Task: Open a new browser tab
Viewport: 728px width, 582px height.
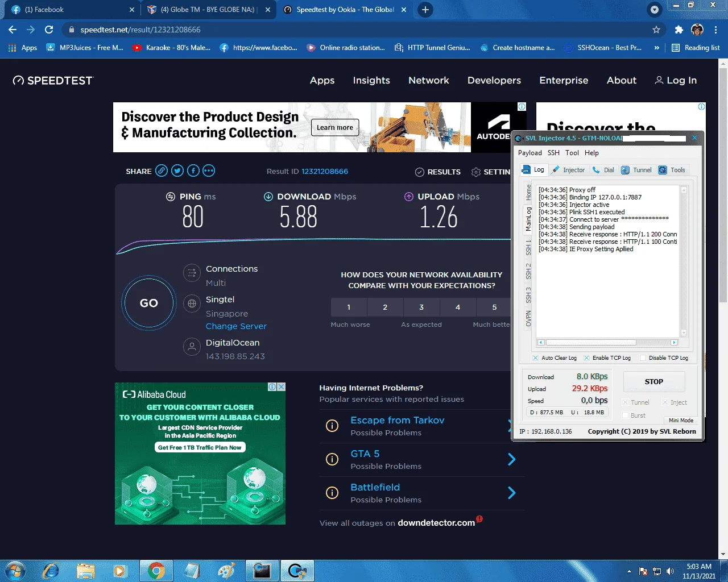Action: point(425,10)
